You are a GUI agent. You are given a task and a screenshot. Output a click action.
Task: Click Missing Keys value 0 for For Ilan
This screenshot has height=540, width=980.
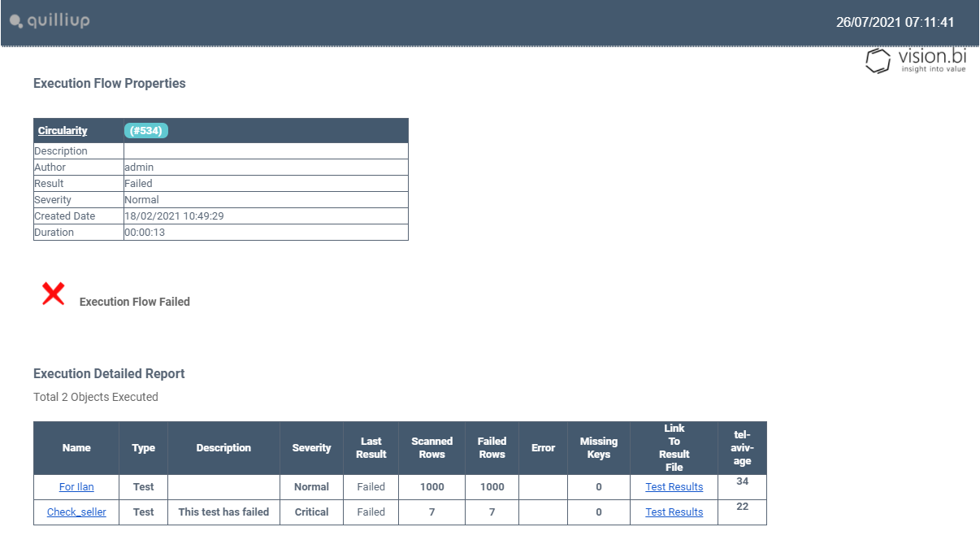[x=599, y=487]
